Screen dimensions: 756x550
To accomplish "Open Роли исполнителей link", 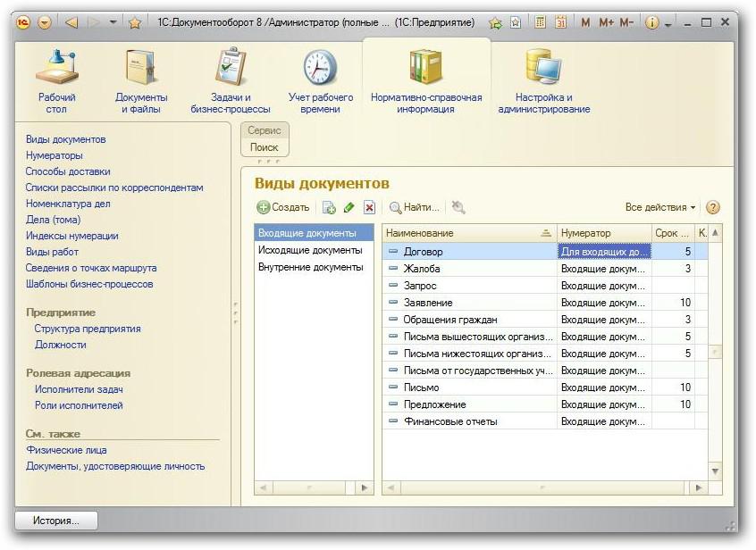I will pyautogui.click(x=79, y=405).
